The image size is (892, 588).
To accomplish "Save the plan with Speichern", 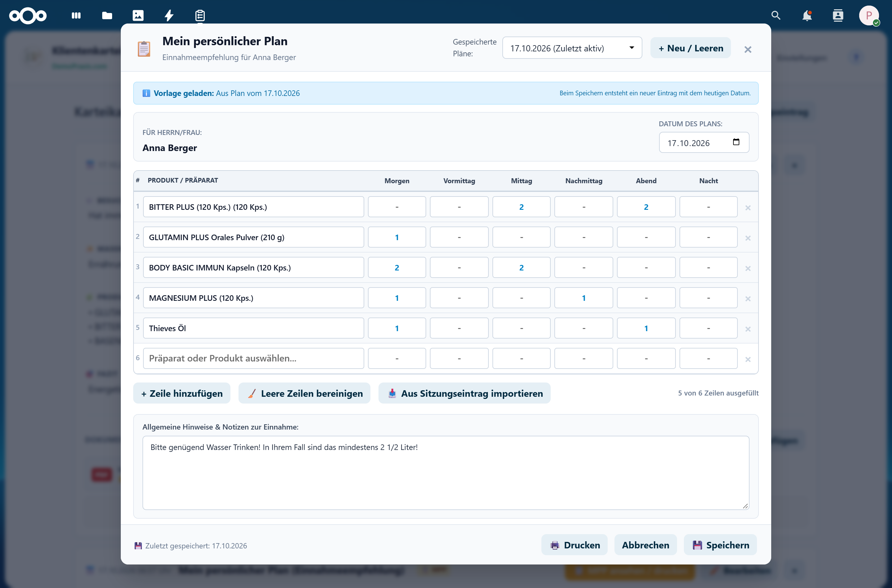I will pos(720,545).
